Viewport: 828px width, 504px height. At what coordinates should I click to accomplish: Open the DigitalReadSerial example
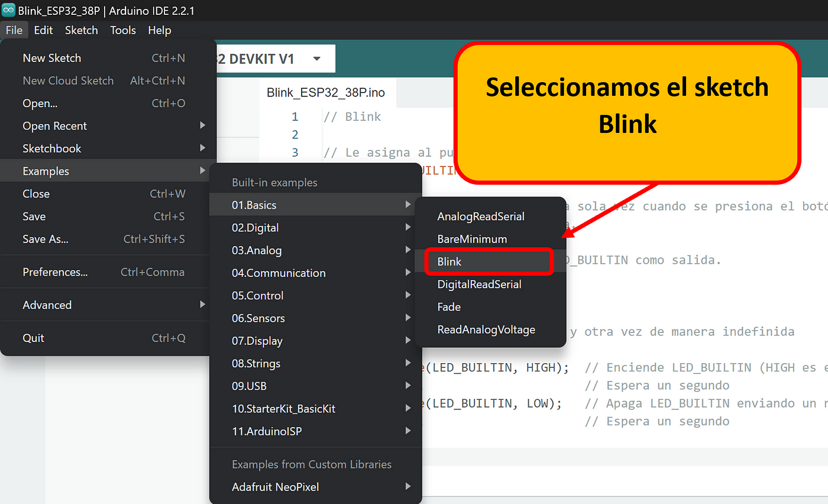point(490,284)
